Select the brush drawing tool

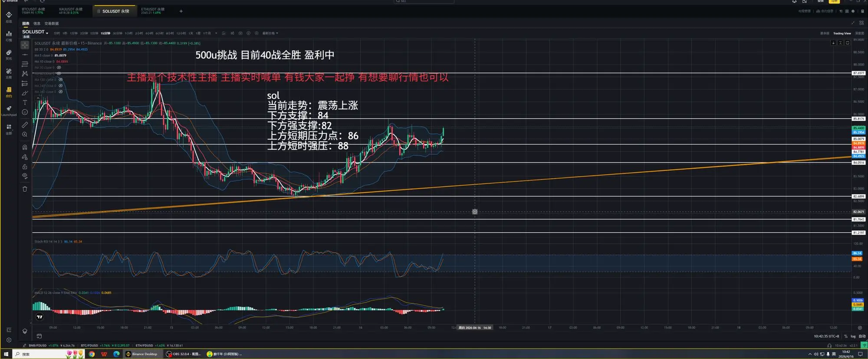[x=25, y=93]
